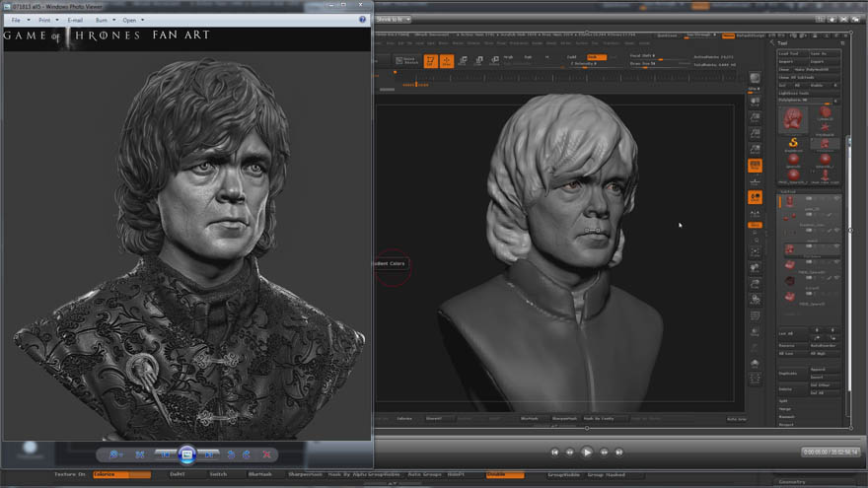
Task: Click the E-mail menu item
Action: click(x=75, y=20)
